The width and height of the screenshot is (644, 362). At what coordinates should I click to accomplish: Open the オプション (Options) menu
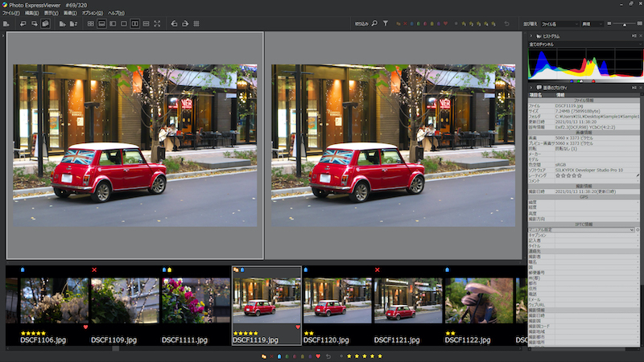point(93,13)
